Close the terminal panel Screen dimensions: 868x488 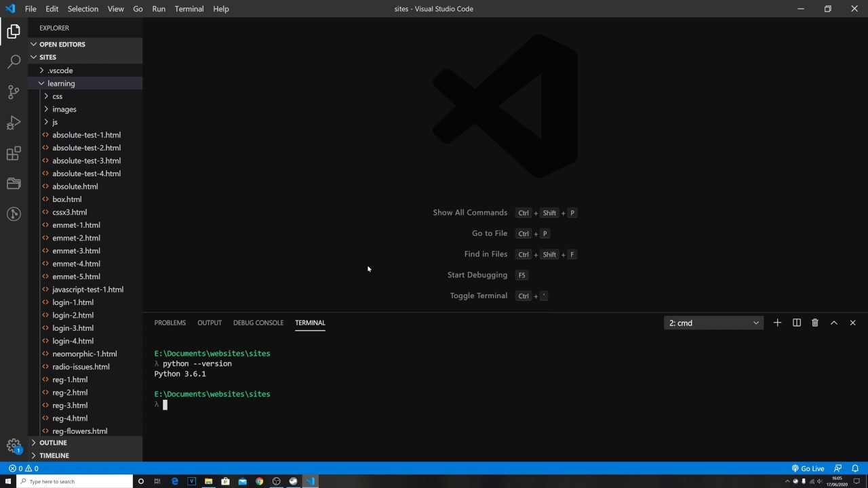click(852, 323)
